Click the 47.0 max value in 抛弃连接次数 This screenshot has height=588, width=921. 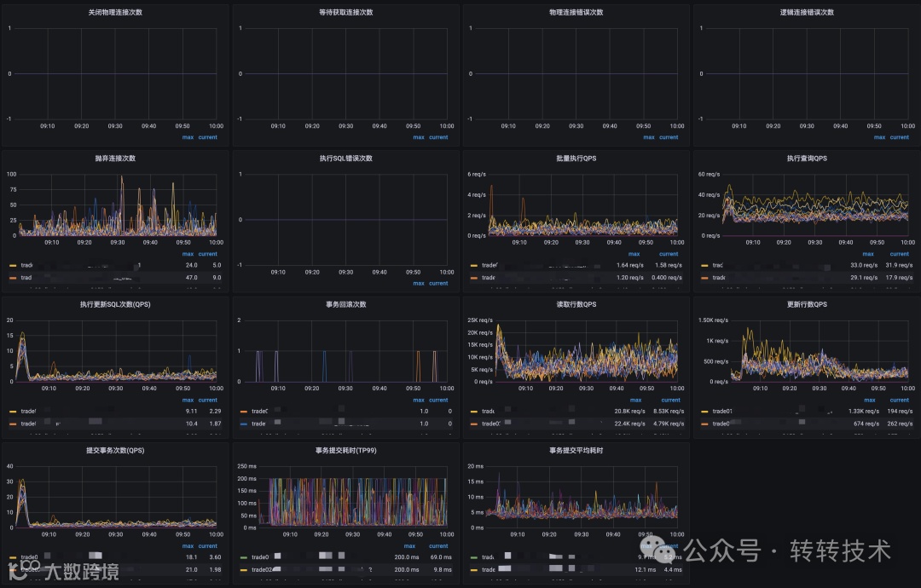[192, 278]
